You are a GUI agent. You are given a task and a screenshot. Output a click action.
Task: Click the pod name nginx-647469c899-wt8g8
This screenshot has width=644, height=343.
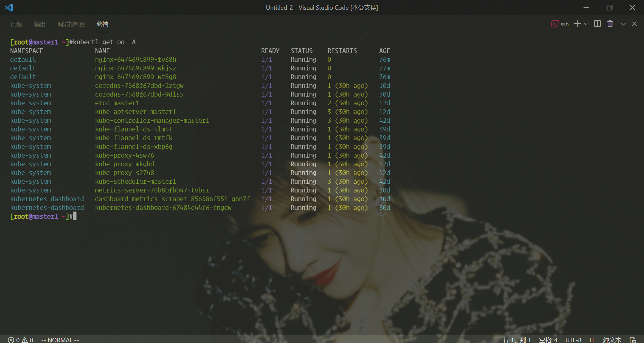click(x=136, y=77)
